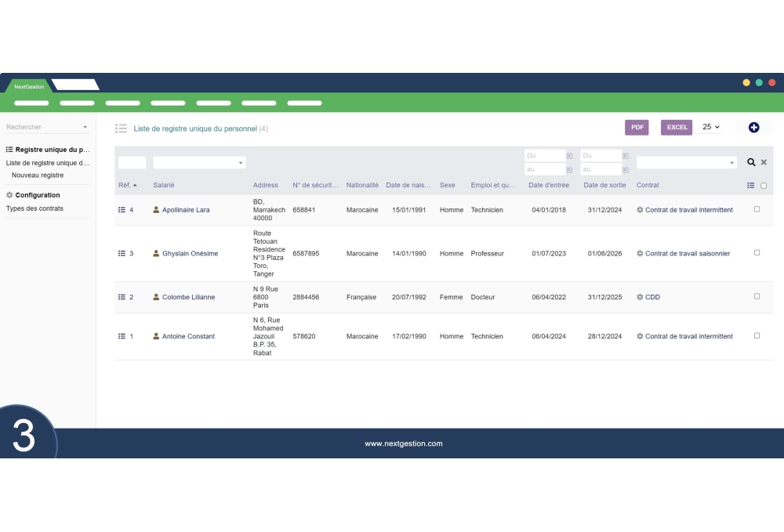Open Nouveau registre in the sidebar
The height and width of the screenshot is (532, 784).
coord(38,176)
